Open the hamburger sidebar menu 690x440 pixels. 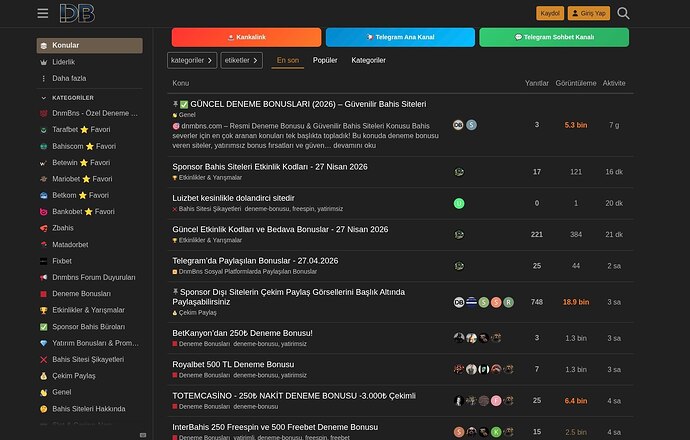pos(43,13)
